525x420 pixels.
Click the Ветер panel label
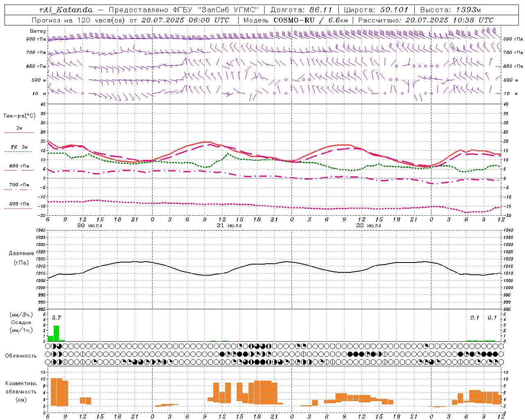[x=38, y=31]
